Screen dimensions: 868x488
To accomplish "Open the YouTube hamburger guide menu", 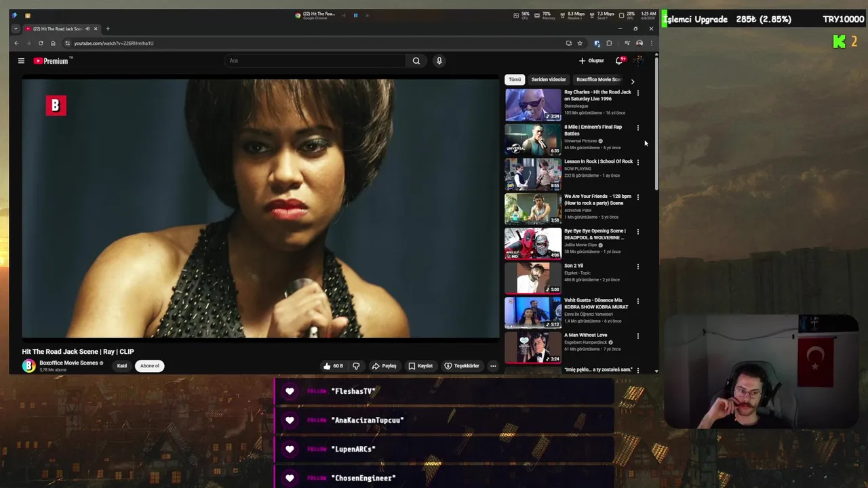I will (x=21, y=61).
